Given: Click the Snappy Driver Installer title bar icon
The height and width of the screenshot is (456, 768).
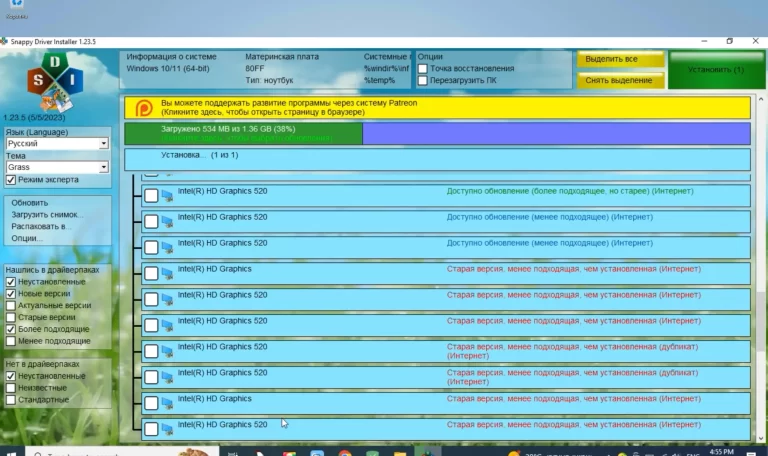Looking at the screenshot, I should pyautogui.click(x=4, y=42).
